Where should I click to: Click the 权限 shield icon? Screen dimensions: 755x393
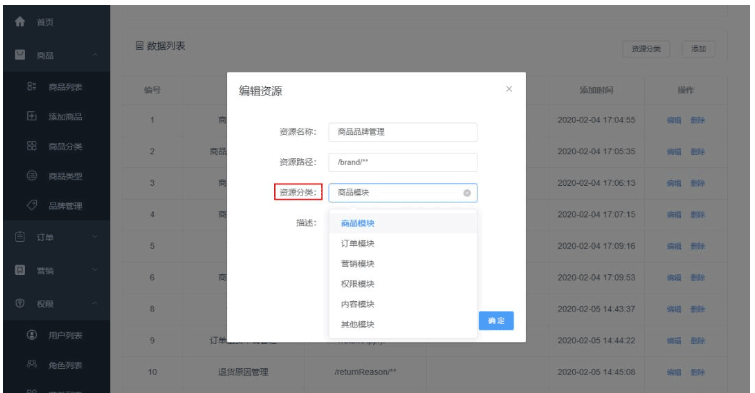pyautogui.click(x=20, y=303)
